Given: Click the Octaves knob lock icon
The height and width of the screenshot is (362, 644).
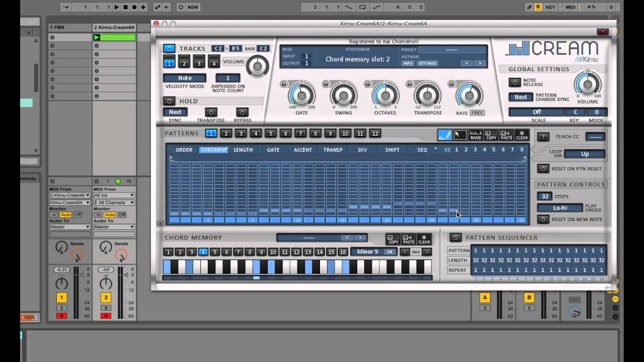Looking at the screenshot, I should (368, 84).
